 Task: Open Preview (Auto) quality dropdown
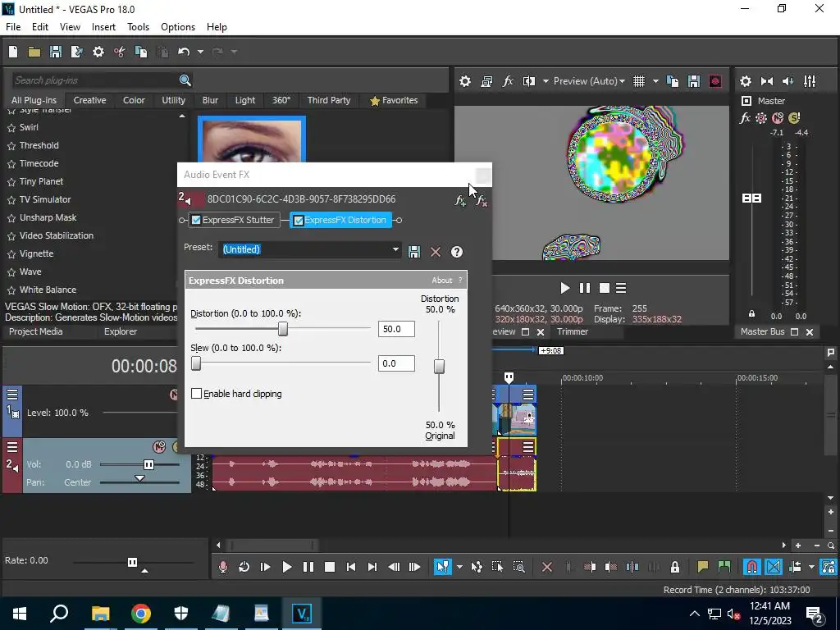pyautogui.click(x=589, y=81)
